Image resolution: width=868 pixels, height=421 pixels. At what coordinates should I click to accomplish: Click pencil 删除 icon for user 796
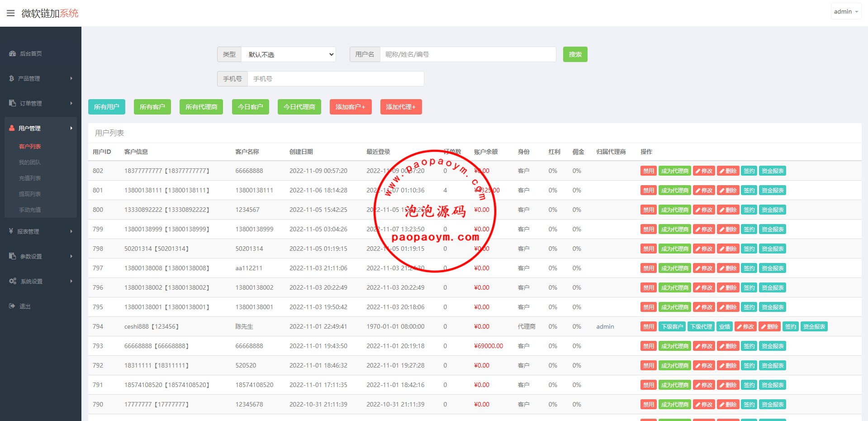point(728,287)
